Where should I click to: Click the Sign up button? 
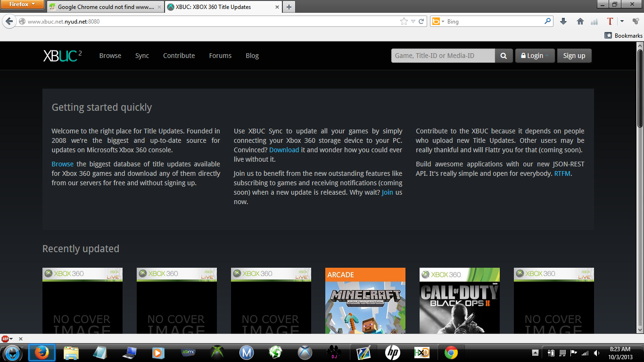click(574, 56)
